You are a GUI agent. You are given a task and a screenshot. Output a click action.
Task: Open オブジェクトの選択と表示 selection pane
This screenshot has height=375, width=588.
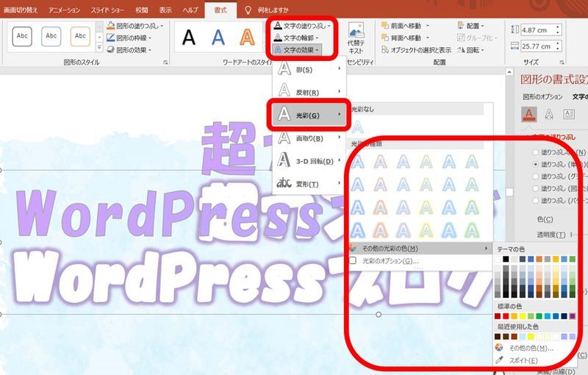click(x=416, y=49)
